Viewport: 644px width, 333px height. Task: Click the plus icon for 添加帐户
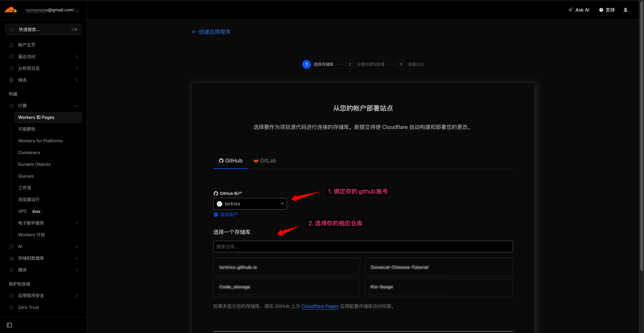coord(216,214)
